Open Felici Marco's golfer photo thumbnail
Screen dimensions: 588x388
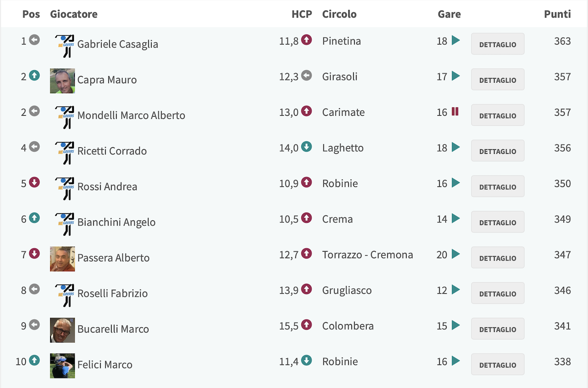point(62,366)
